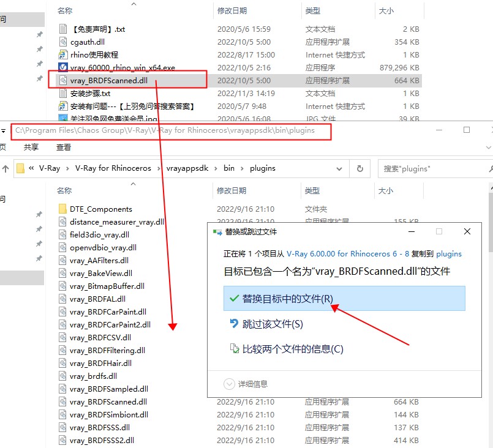This screenshot has height=448, width=493.
Task: Select the DTE_Components folder icon
Action: tap(62, 209)
